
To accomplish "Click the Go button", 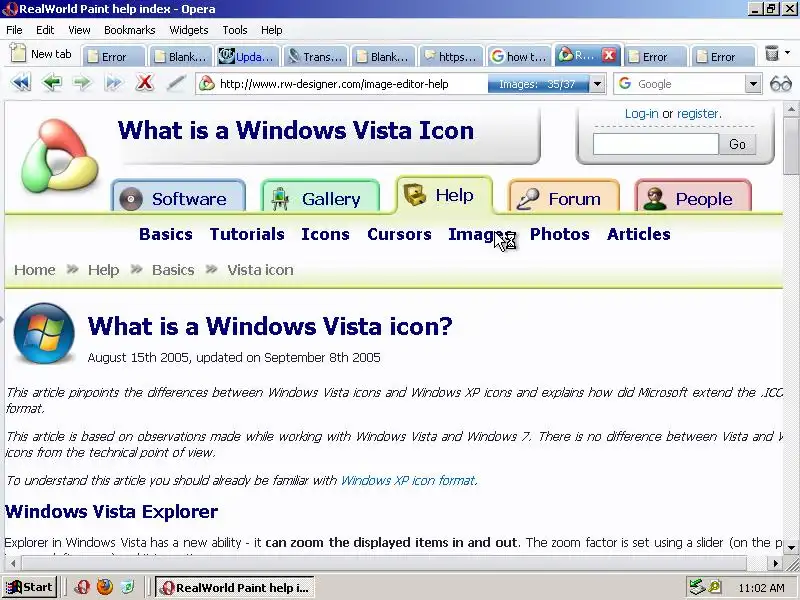I will point(737,144).
